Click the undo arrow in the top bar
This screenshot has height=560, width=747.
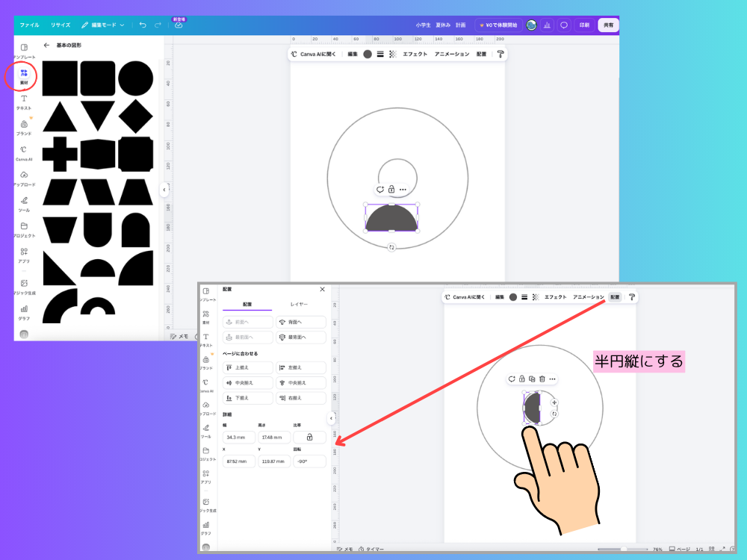[x=143, y=25]
